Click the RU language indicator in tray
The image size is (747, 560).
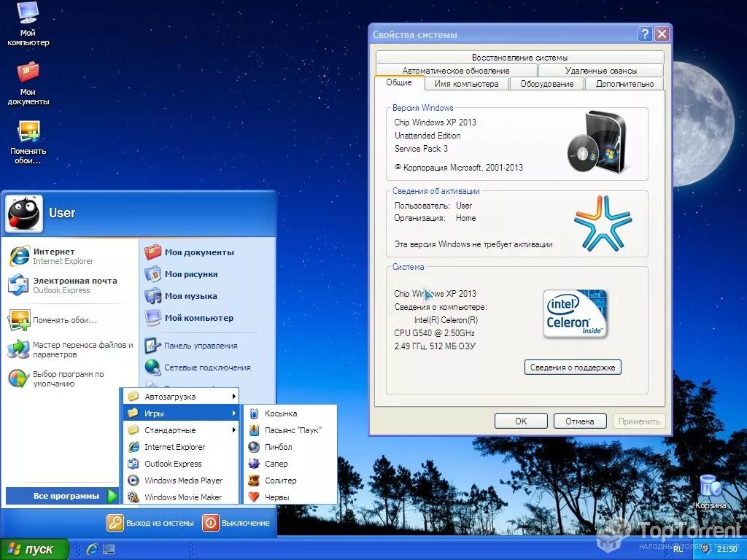tap(678, 550)
